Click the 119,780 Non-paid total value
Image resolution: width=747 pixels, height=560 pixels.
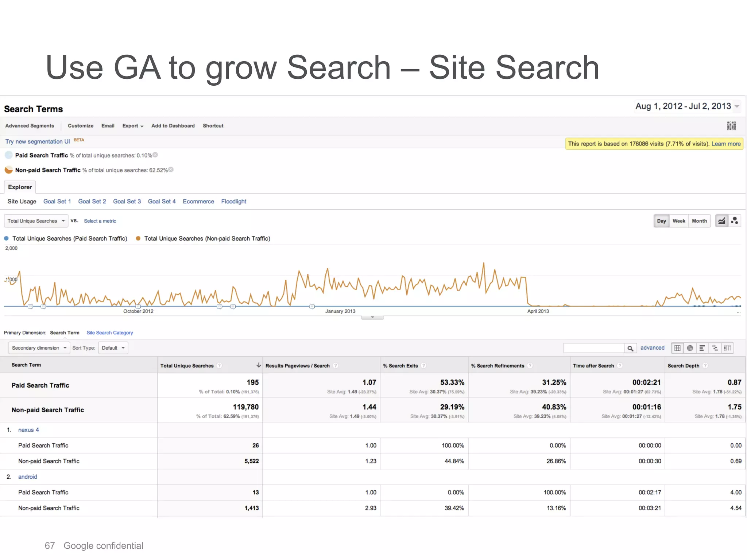[x=246, y=407]
